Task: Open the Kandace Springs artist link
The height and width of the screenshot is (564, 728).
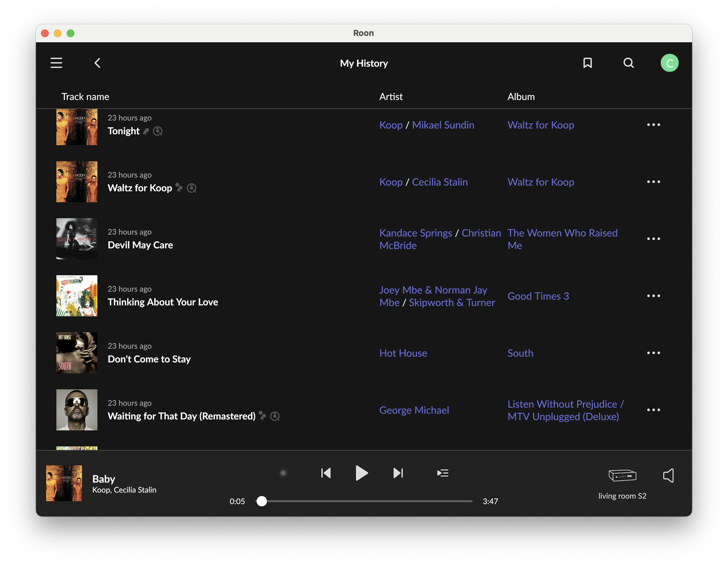Action: (x=416, y=233)
